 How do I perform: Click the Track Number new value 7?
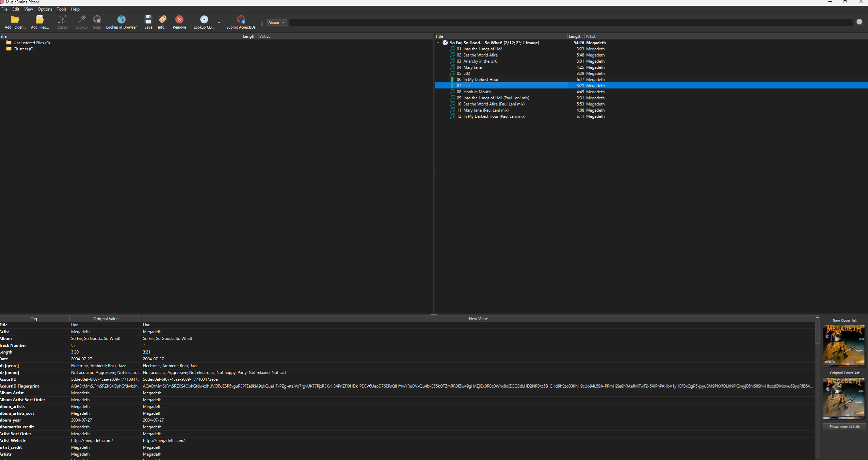144,345
